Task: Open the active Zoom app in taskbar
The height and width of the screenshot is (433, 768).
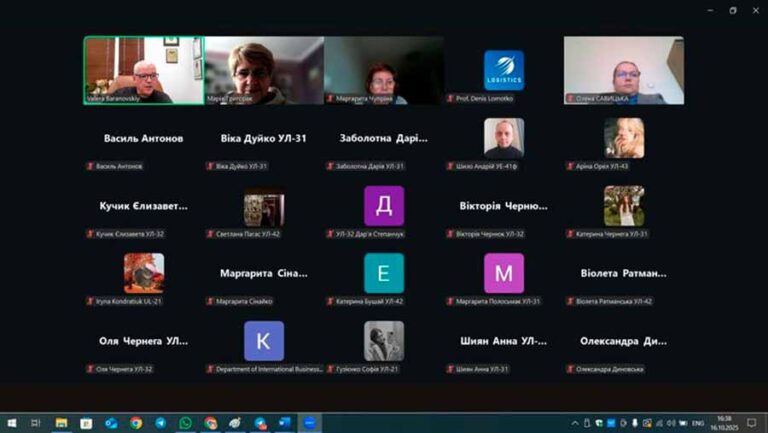Action: pos(309,423)
